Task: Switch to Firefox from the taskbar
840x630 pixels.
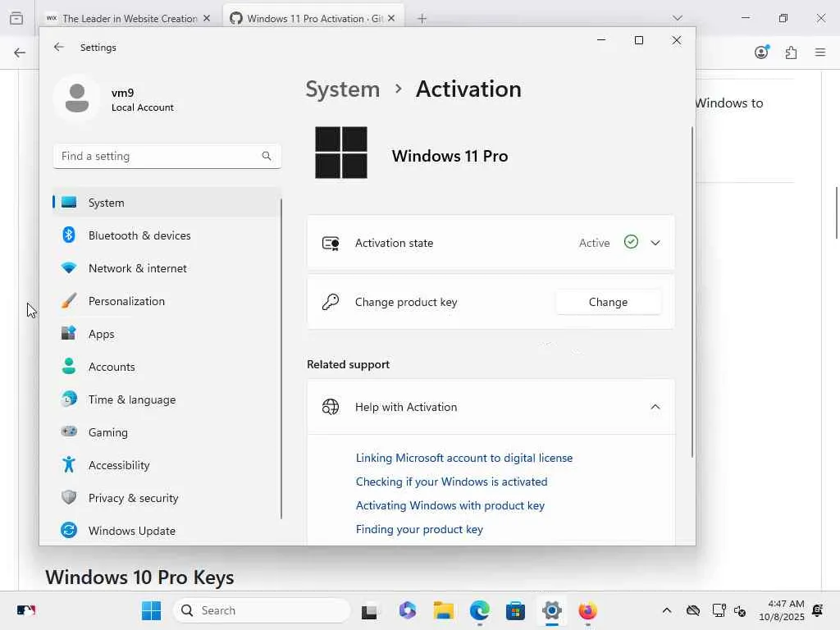Action: [x=587, y=610]
